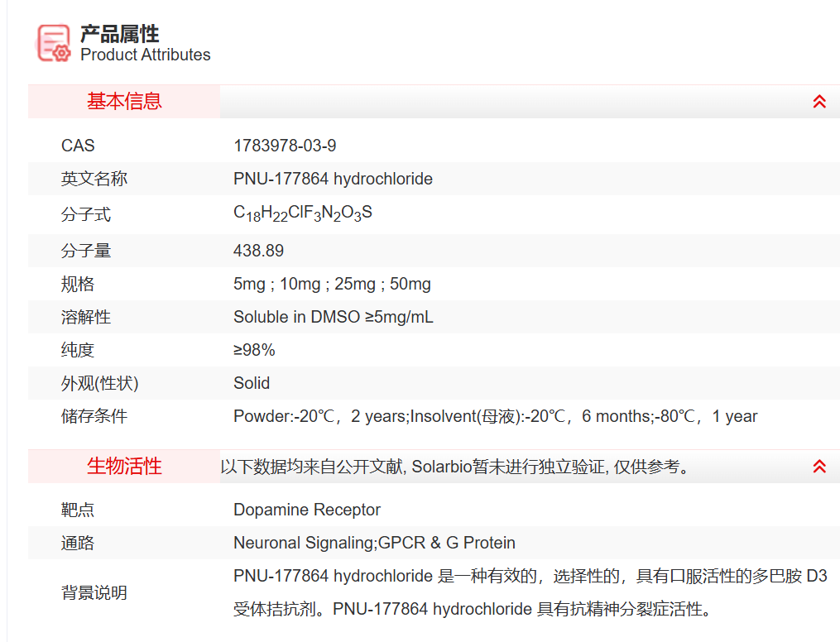This screenshot has width=840, height=642.
Task: Click the 外观(性状) Solid value
Action: point(252,382)
